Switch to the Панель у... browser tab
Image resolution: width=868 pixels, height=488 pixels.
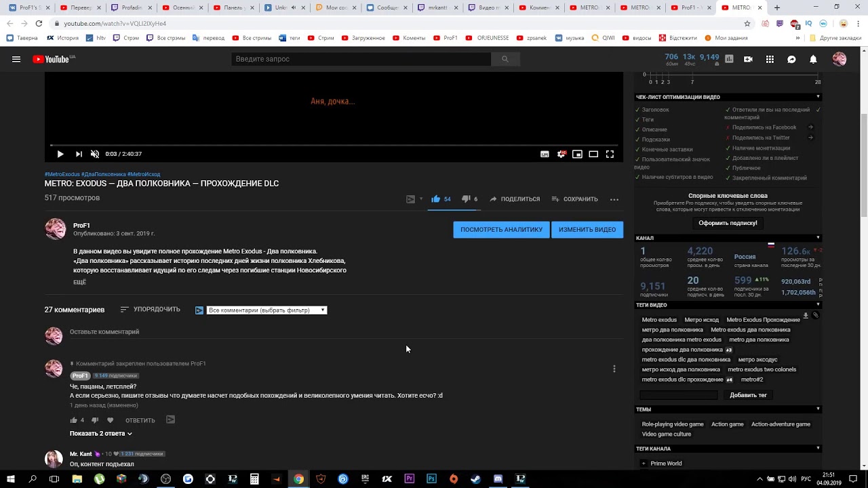pos(233,7)
